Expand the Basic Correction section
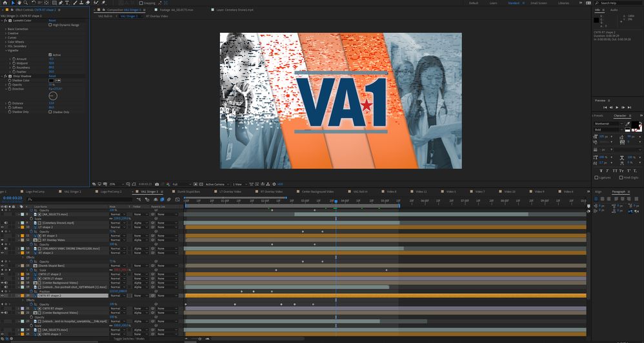The height and width of the screenshot is (343, 644). [x=6, y=29]
